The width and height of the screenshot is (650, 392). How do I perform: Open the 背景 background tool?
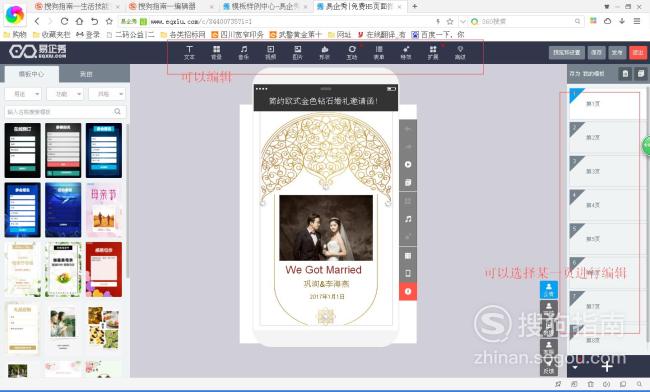coord(216,53)
